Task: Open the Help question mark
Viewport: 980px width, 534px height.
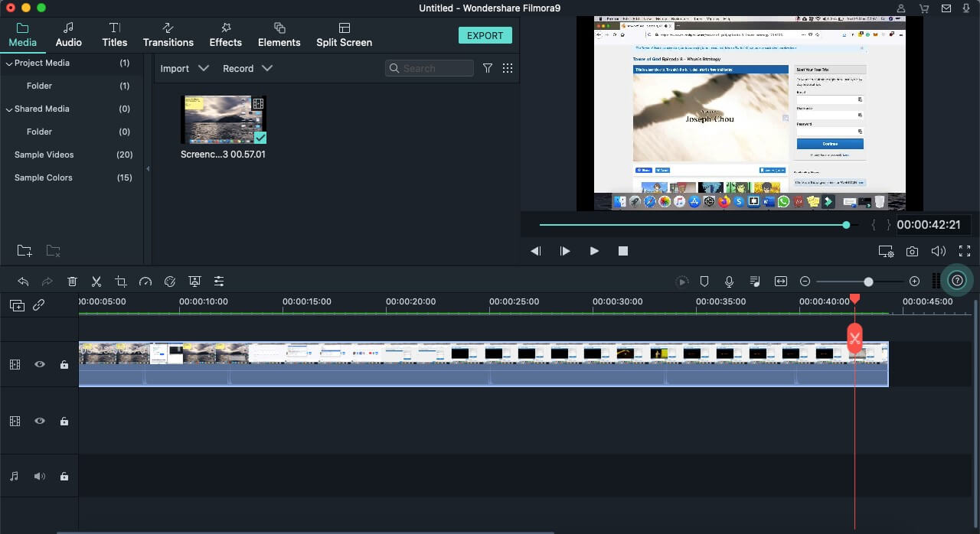Action: coord(957,280)
